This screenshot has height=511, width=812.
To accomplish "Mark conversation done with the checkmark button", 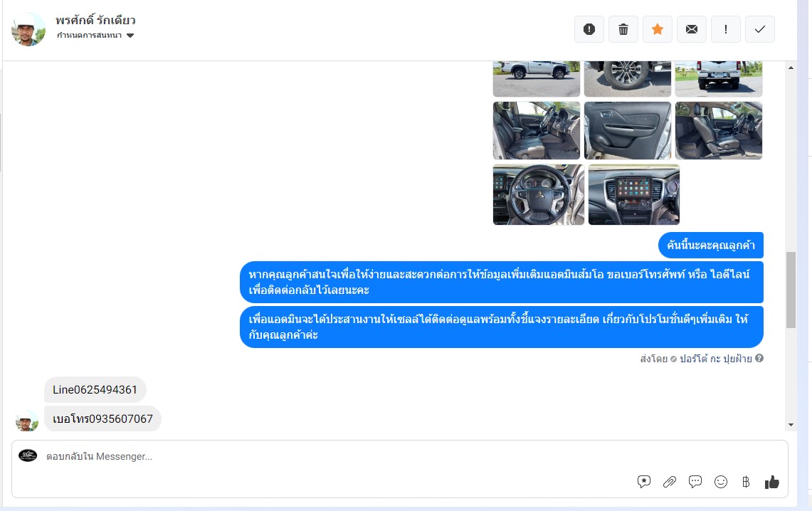I will [x=760, y=29].
